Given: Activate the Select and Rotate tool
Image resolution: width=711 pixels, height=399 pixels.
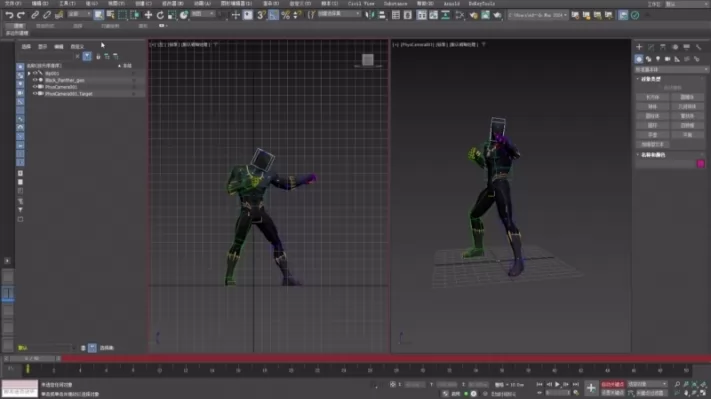Looking at the screenshot, I should click(x=160, y=15).
